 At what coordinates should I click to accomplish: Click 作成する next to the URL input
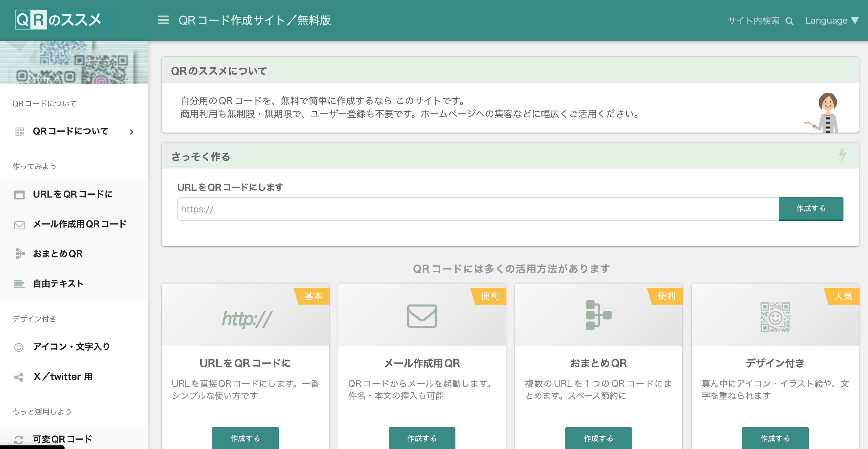point(810,208)
